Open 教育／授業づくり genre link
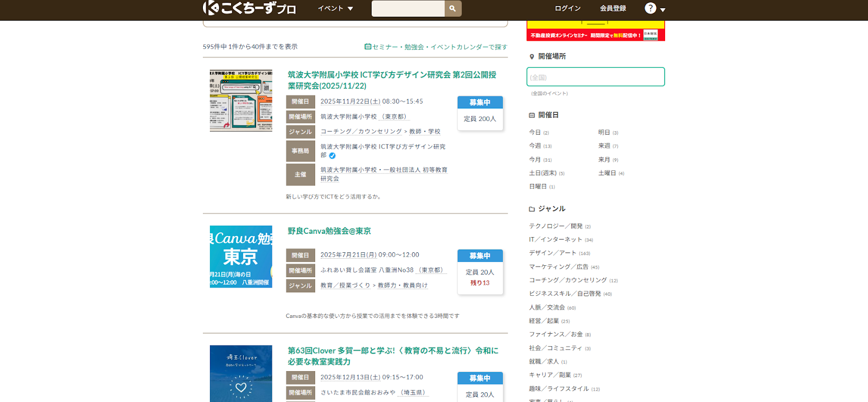The image size is (868, 402). (x=346, y=285)
